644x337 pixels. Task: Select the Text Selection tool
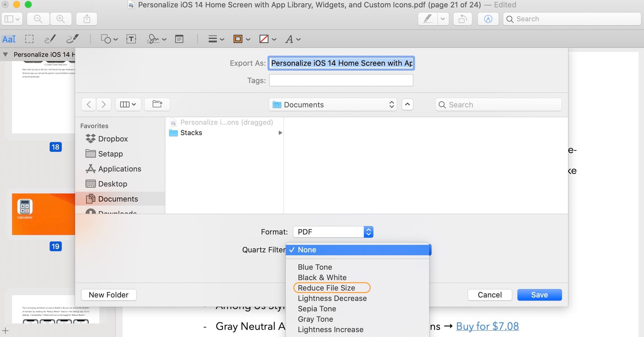coord(9,39)
